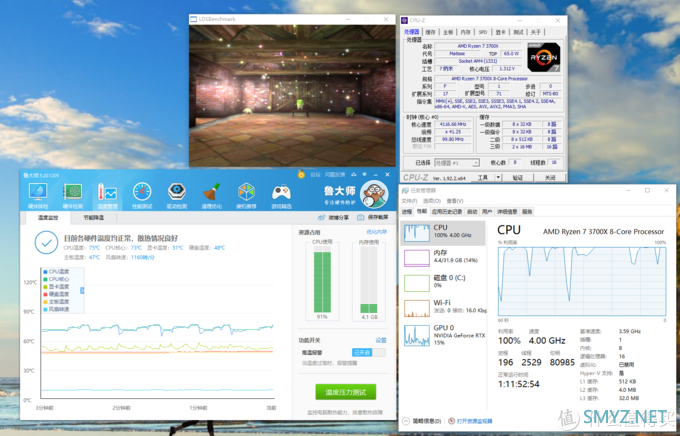This screenshot has width=680, height=436.
Task: Open dropdown menu arrow in 鲁大师 title bar
Action: click(364, 174)
